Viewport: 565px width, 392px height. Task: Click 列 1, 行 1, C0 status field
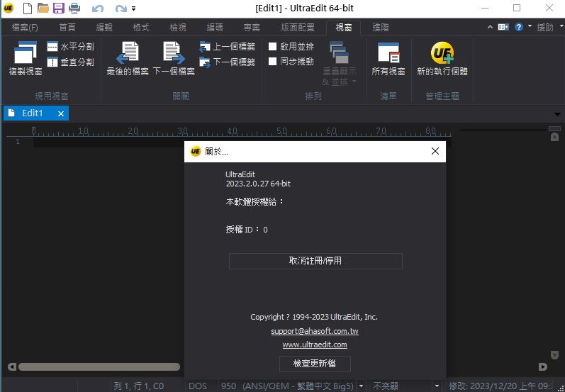pos(139,386)
